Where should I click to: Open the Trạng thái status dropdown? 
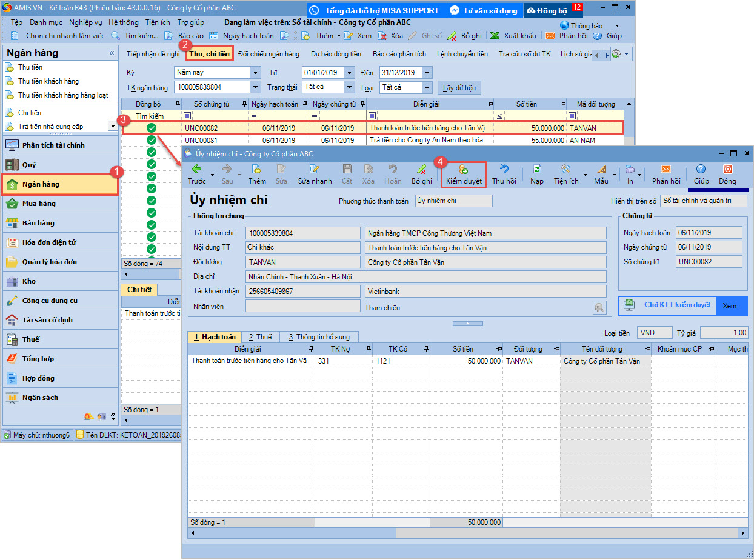pyautogui.click(x=349, y=87)
